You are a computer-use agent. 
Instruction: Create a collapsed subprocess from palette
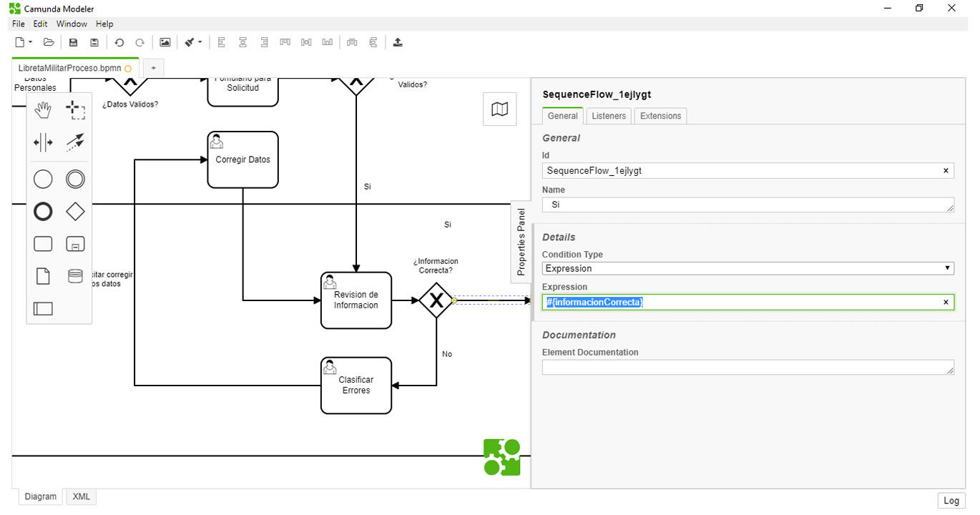click(75, 244)
